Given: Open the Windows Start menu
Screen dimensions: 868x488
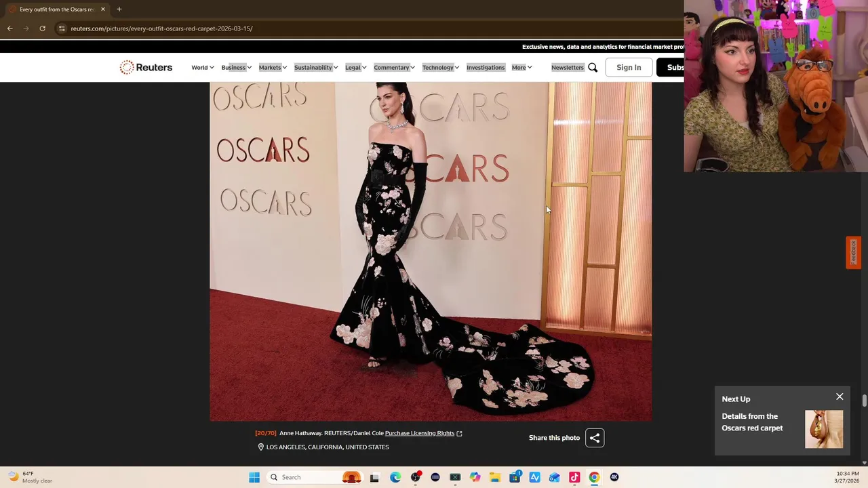Looking at the screenshot, I should click(254, 477).
